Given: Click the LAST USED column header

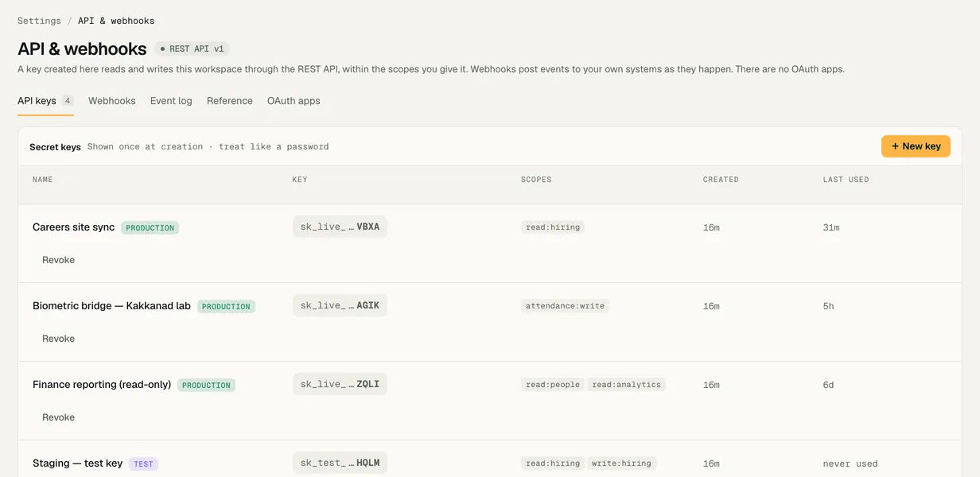Looking at the screenshot, I should point(846,180).
